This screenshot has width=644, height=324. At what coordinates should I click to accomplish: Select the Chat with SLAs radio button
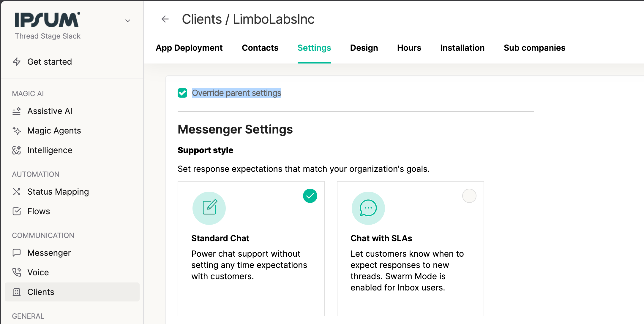click(469, 196)
